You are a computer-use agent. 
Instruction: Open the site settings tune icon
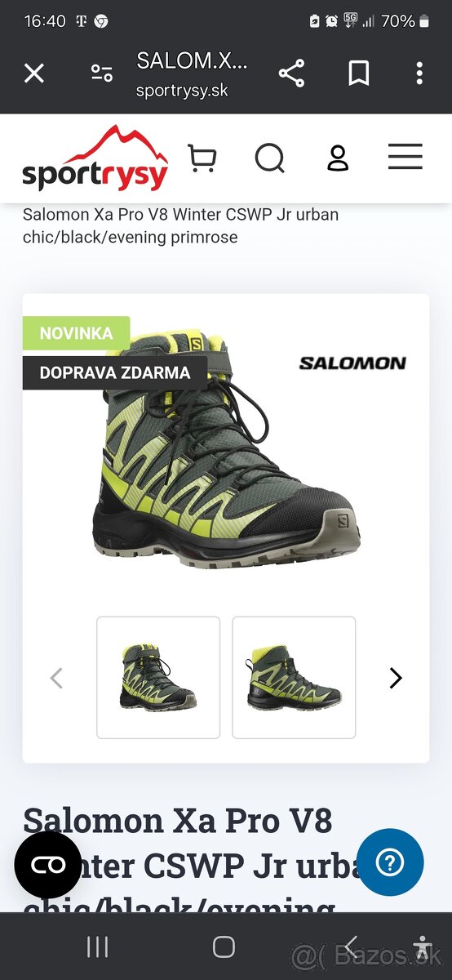click(x=102, y=73)
